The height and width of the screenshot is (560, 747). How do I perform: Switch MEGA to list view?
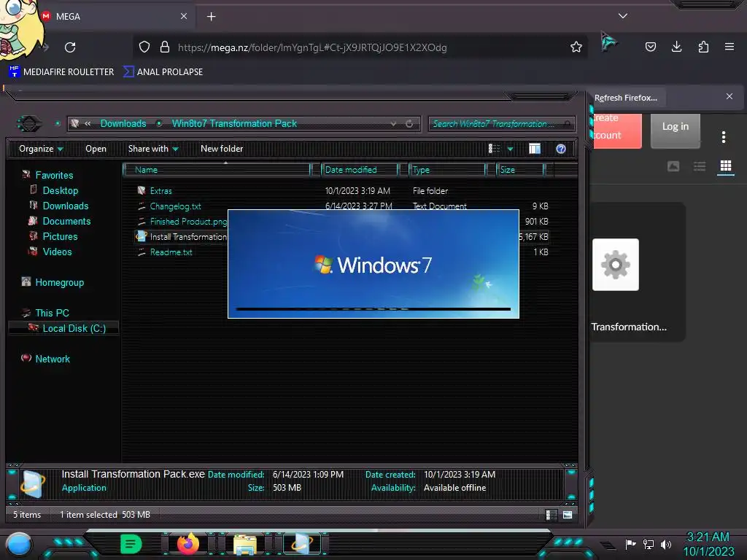[700, 166]
